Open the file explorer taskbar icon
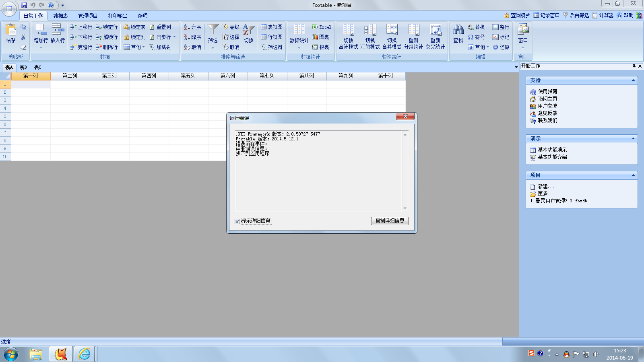644x362 pixels. coord(36,354)
